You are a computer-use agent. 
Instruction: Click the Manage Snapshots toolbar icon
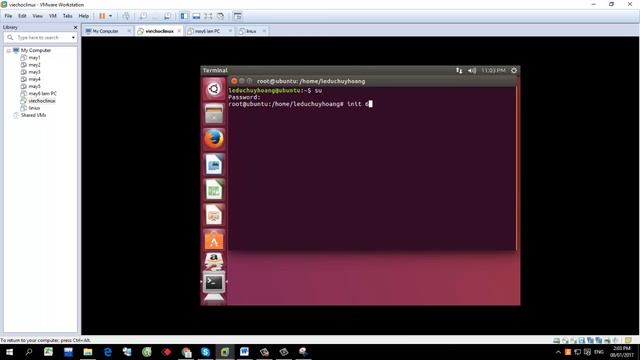pos(167,16)
